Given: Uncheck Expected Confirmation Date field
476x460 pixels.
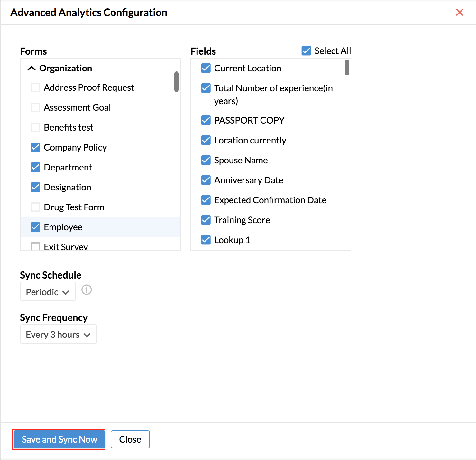Looking at the screenshot, I should 206,200.
